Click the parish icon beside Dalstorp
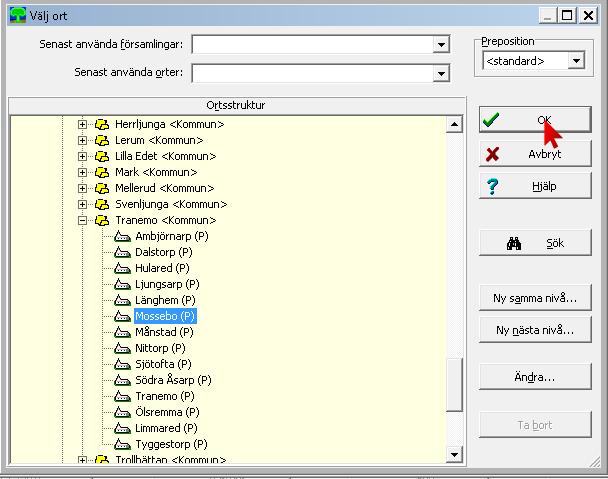Viewport: 608px width, 479px height. tap(123, 252)
